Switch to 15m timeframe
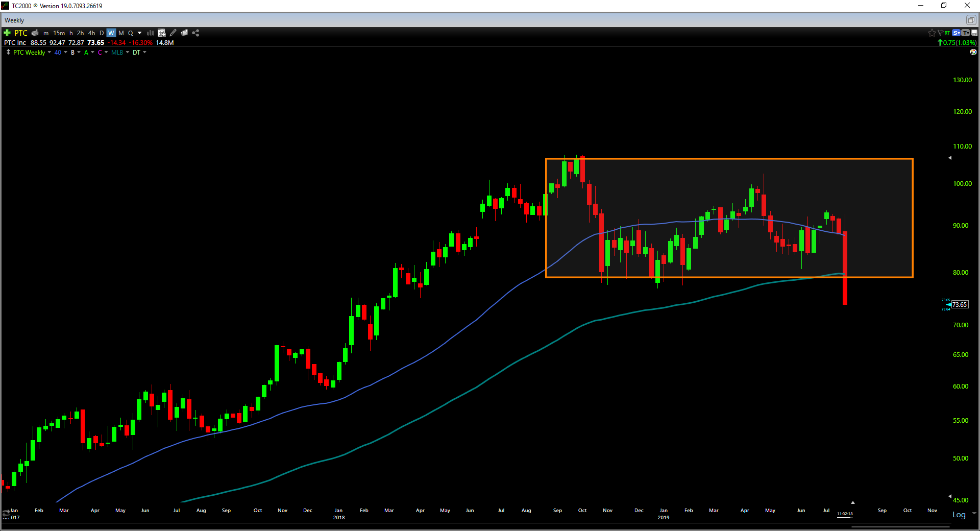This screenshot has height=531, width=980. click(x=59, y=33)
